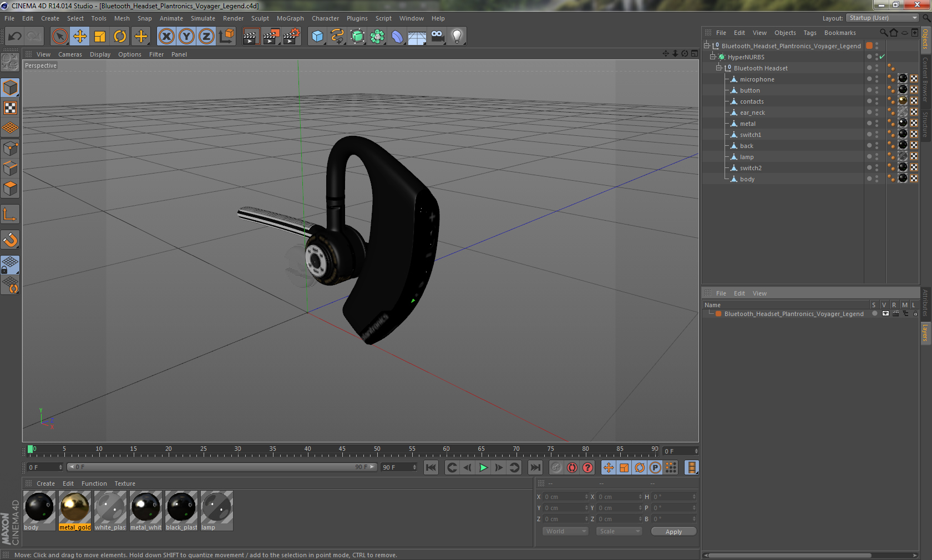Toggle HyperNURBS green enable checkmark
This screenshot has width=932, height=560.
pos(882,57)
